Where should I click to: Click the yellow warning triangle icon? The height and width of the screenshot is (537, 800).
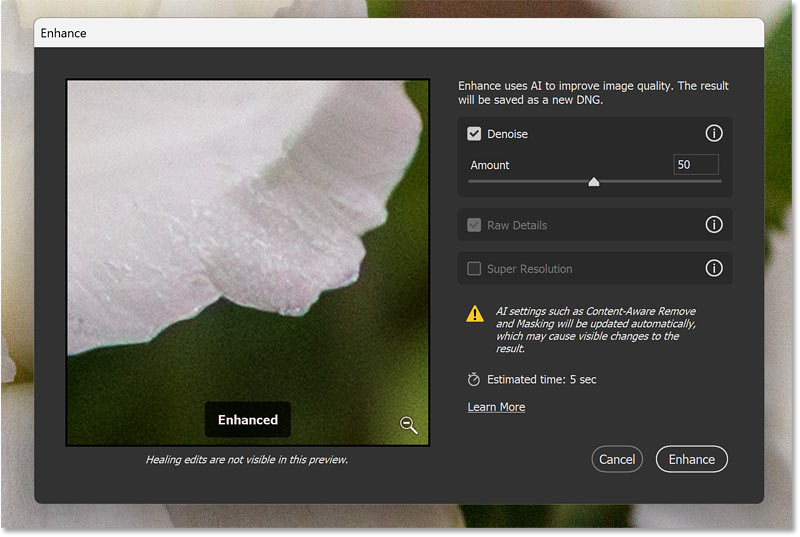click(x=475, y=314)
